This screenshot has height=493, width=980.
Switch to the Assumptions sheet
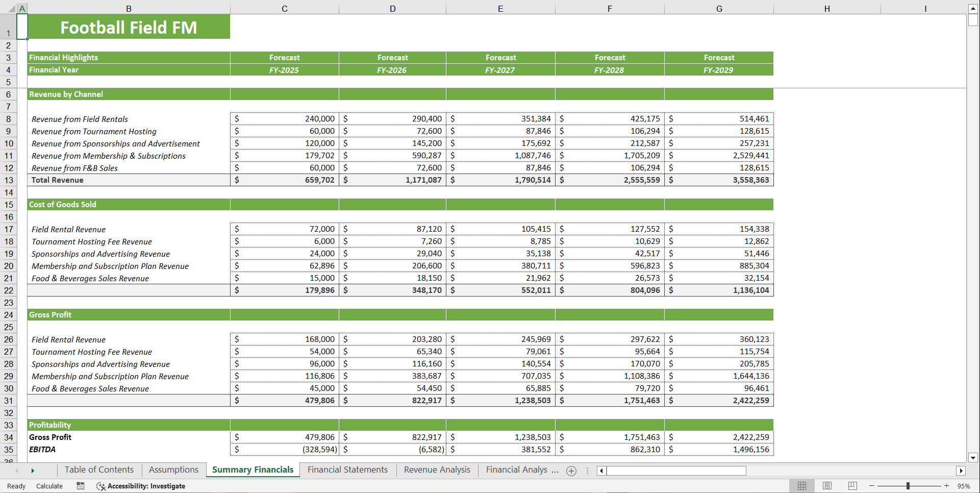[x=173, y=470]
